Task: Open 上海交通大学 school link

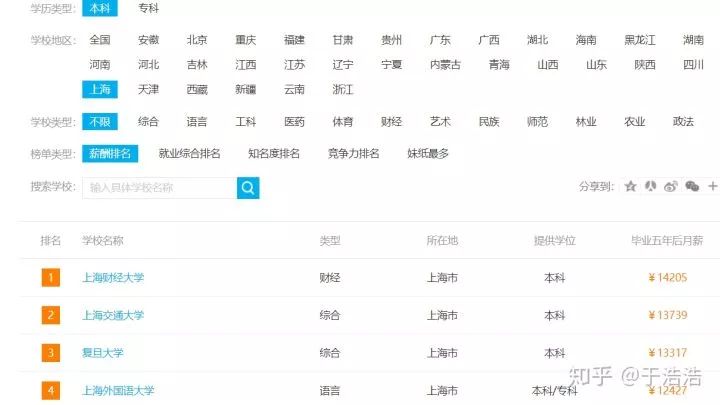Action: [113, 315]
